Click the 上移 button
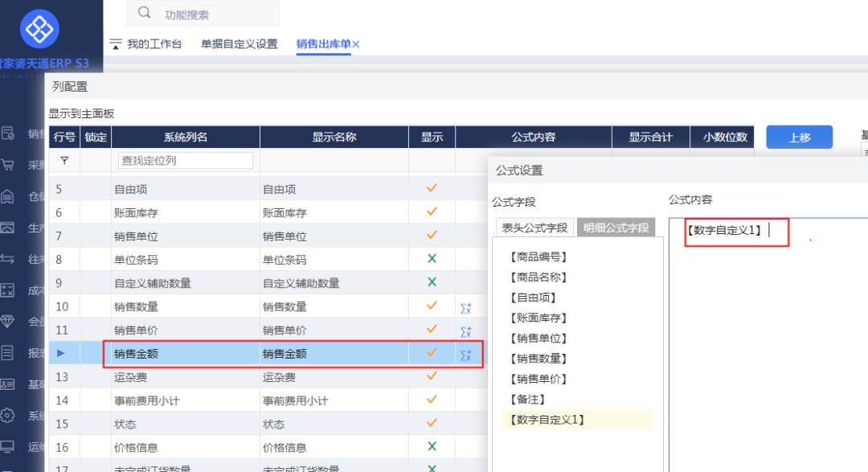Image resolution: width=868 pixels, height=472 pixels. (x=799, y=137)
